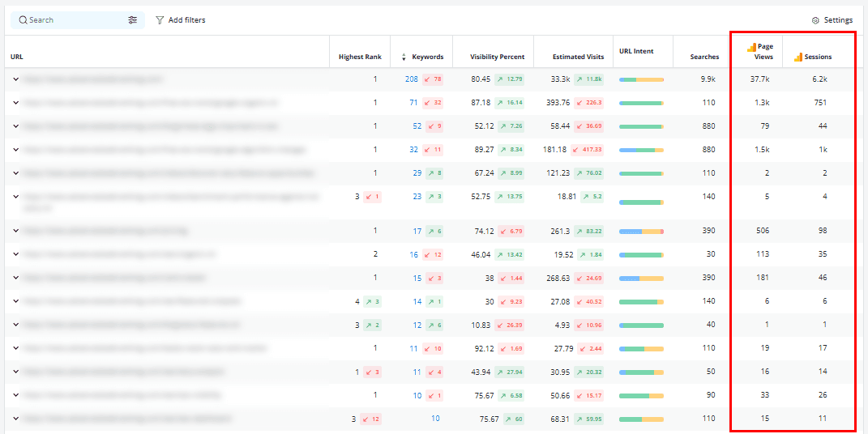
Task: Expand the row with 208 keywords
Action: [x=16, y=79]
